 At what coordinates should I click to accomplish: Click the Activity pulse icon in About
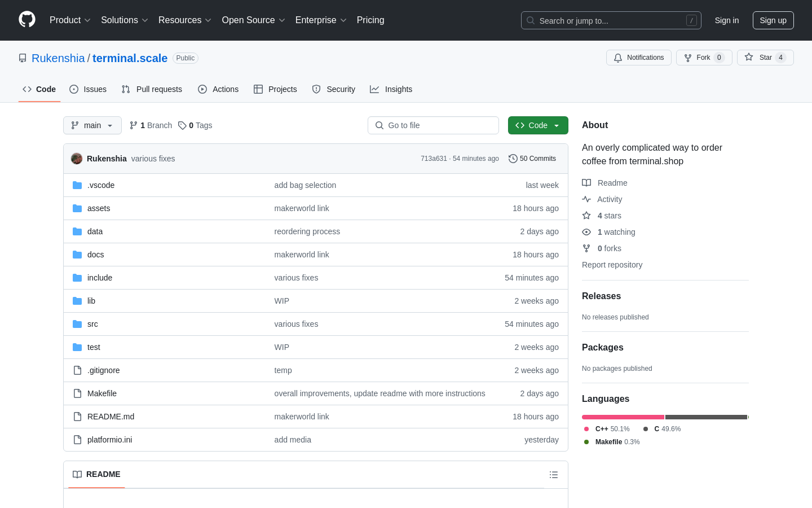point(586,199)
